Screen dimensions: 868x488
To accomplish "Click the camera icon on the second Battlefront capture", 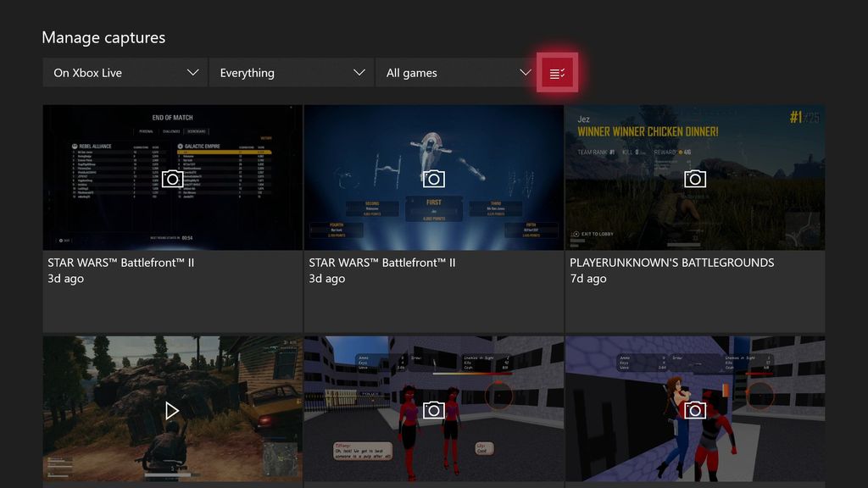I will [434, 178].
